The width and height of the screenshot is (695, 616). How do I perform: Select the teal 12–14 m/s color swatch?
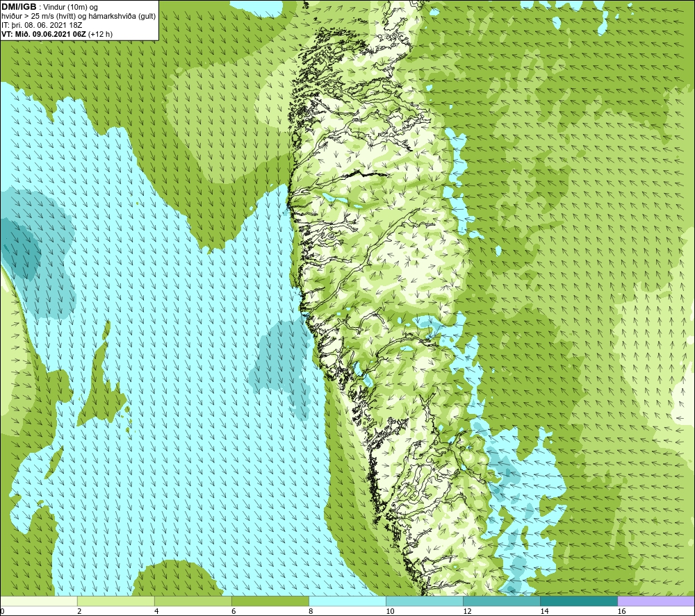502,601
